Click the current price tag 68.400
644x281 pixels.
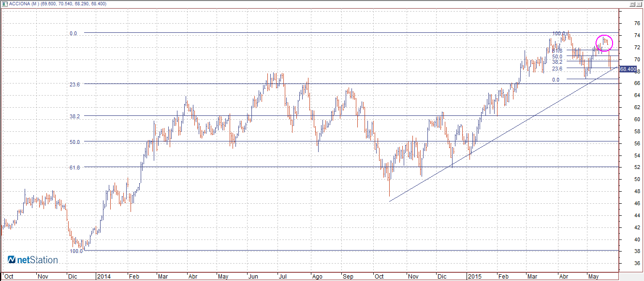click(628, 69)
